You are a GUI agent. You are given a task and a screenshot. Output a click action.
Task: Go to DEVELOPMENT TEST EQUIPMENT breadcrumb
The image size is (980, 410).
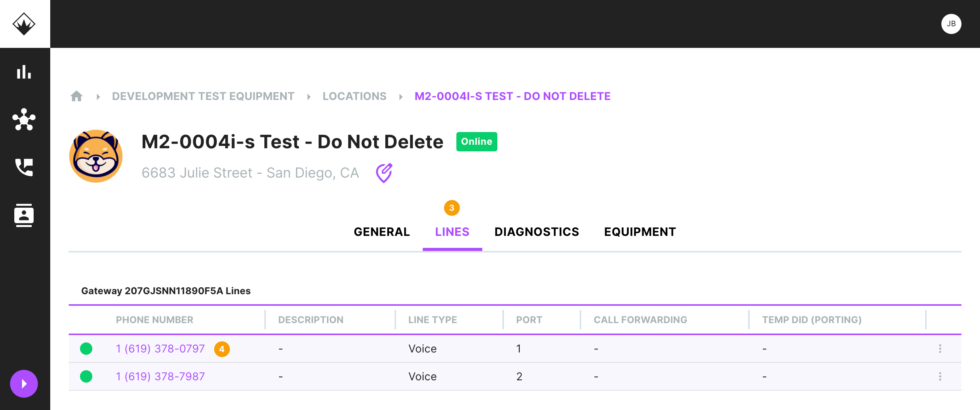203,96
